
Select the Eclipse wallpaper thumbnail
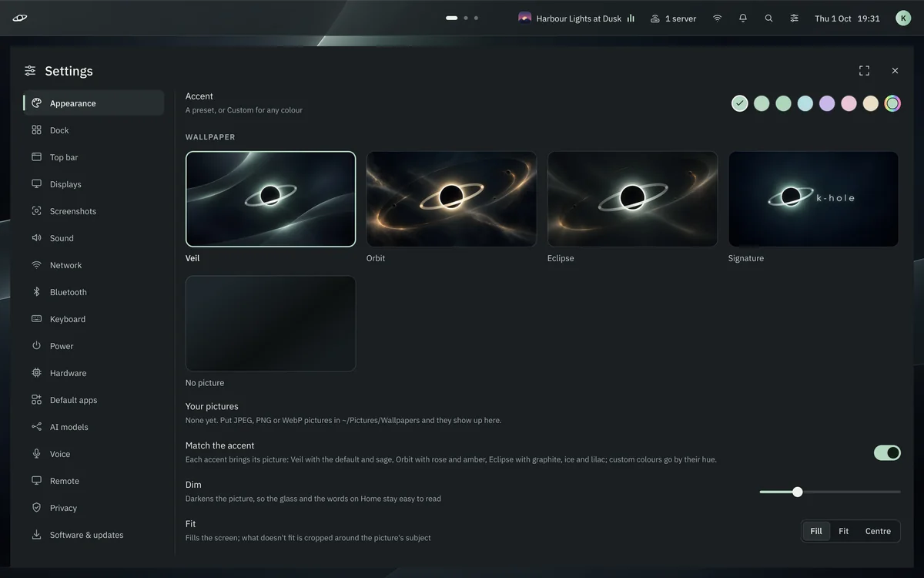[632, 199]
